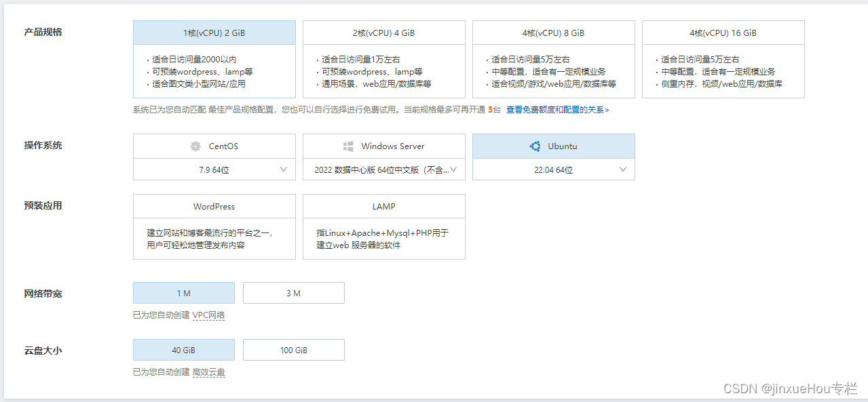
Task: Select CentOS operating system header
Action: click(214, 146)
